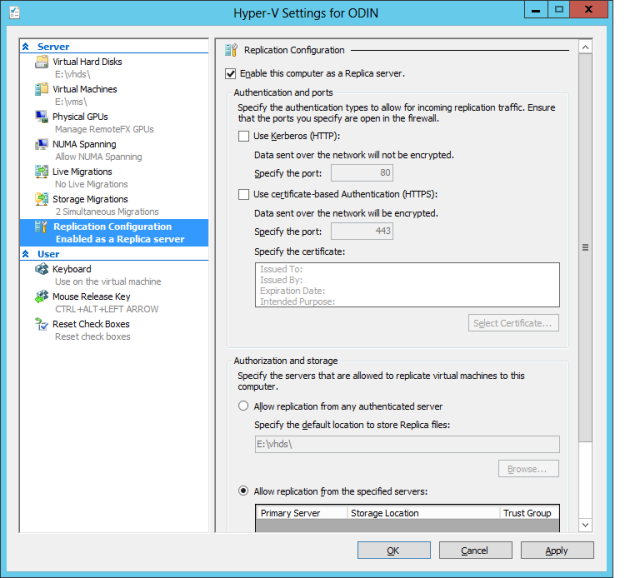
Task: Click the Trust Group column header
Action: pyautogui.click(x=529, y=513)
